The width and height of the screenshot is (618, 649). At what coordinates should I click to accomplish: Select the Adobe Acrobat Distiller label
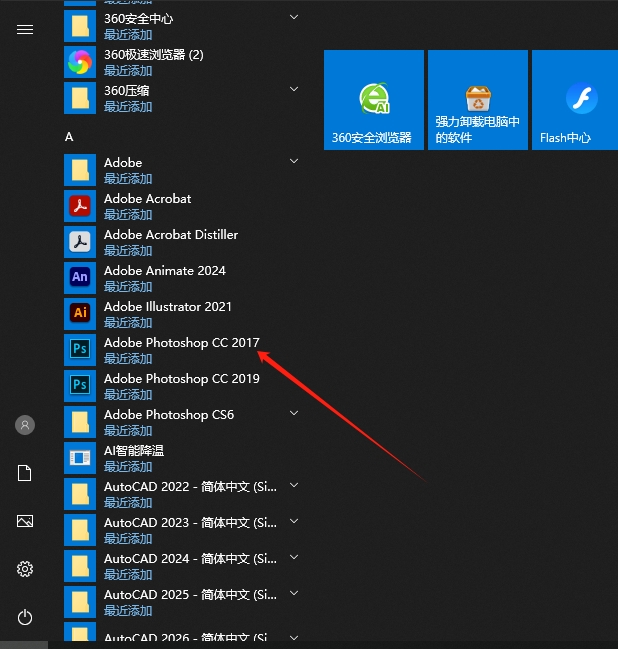click(x=171, y=235)
